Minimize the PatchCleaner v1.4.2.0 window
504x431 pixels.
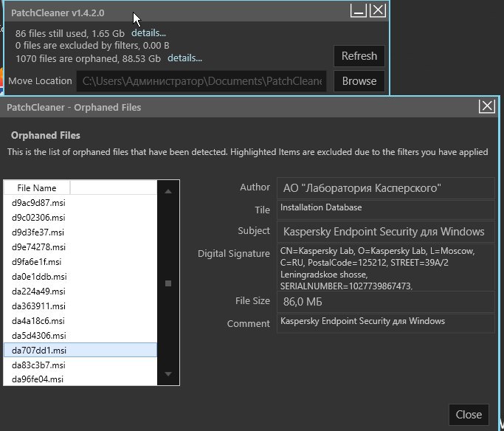click(x=358, y=10)
